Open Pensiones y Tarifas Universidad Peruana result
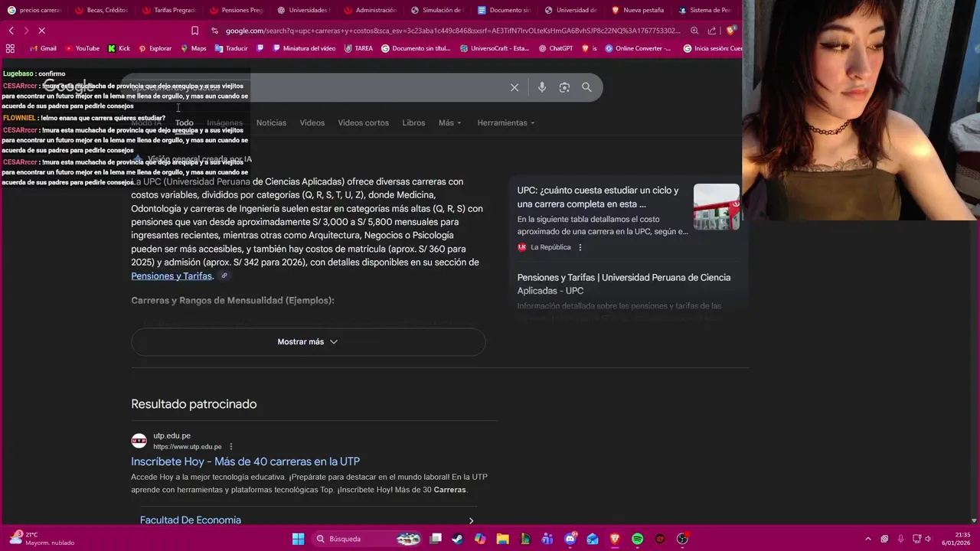Viewport: 980px width, 551px height. (624, 284)
